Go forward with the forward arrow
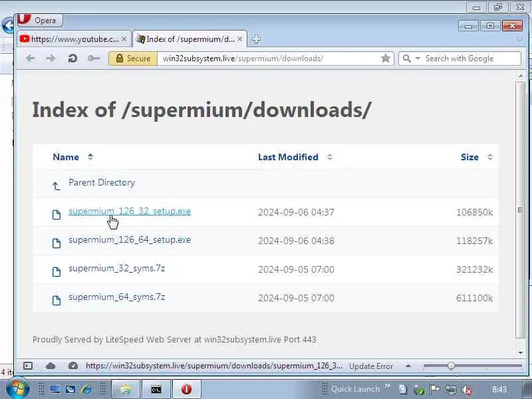532x399 pixels. 51,59
